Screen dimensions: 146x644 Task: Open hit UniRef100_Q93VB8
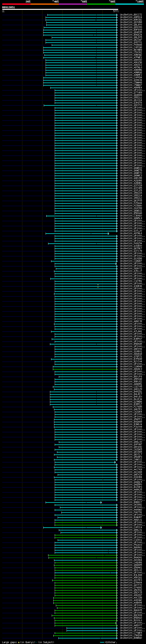(x=131, y=22)
